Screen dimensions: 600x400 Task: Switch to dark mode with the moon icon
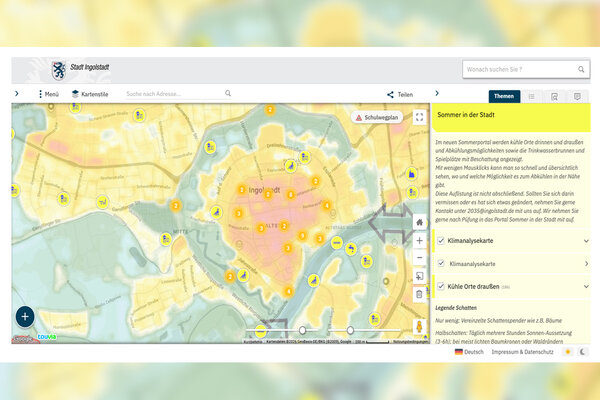(583, 352)
